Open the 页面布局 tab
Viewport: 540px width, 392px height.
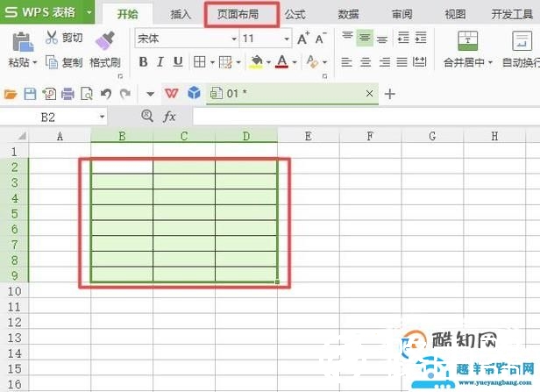click(x=238, y=14)
